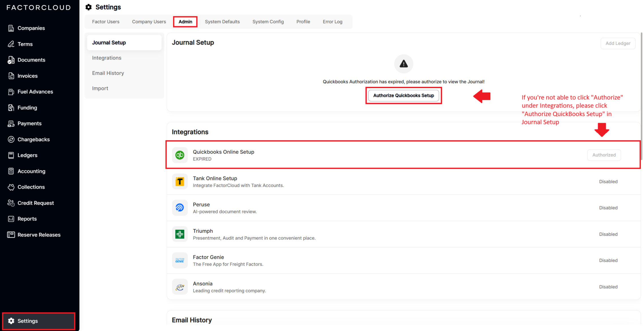Click the Accounting calculator icon
The image size is (644, 331).
11,171
